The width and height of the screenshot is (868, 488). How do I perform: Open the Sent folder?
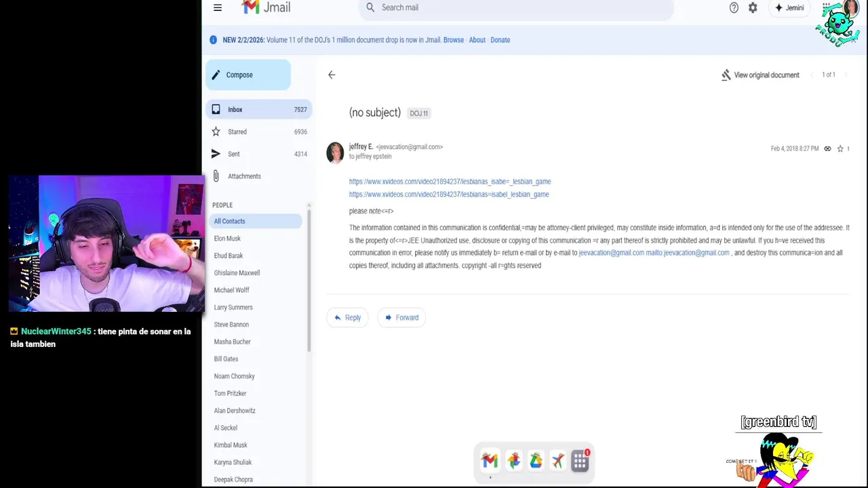(258, 154)
